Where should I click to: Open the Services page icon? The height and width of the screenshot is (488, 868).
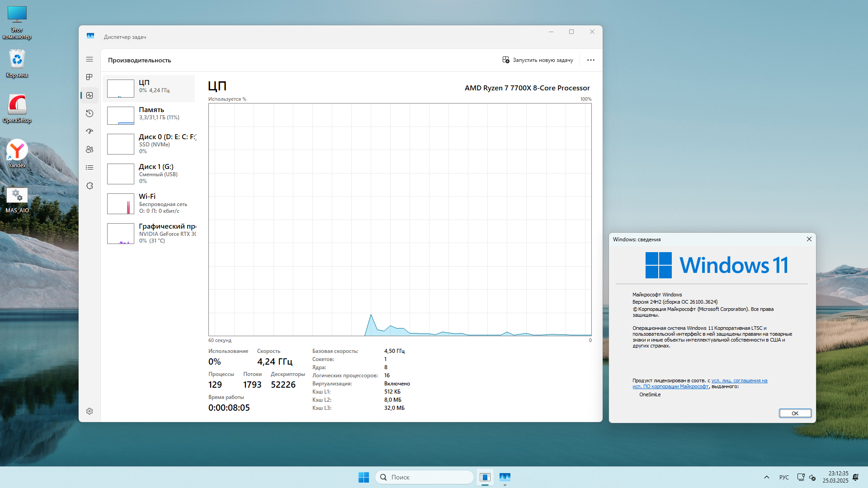point(90,186)
